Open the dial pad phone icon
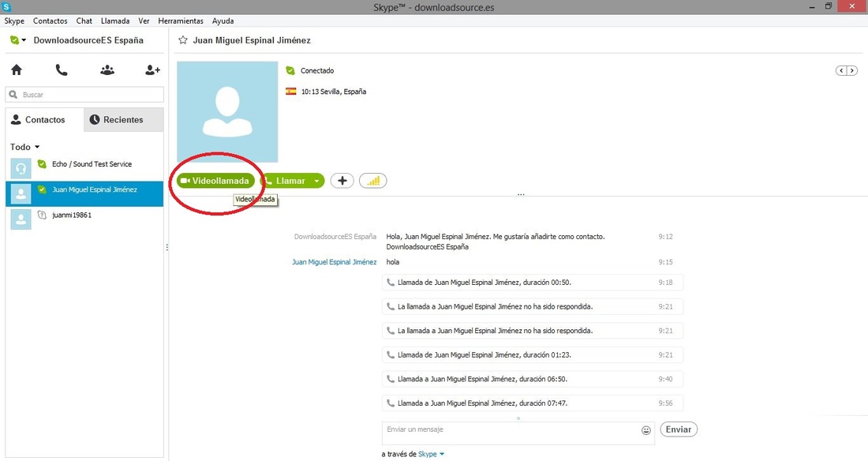This screenshot has width=868, height=461. (x=62, y=69)
